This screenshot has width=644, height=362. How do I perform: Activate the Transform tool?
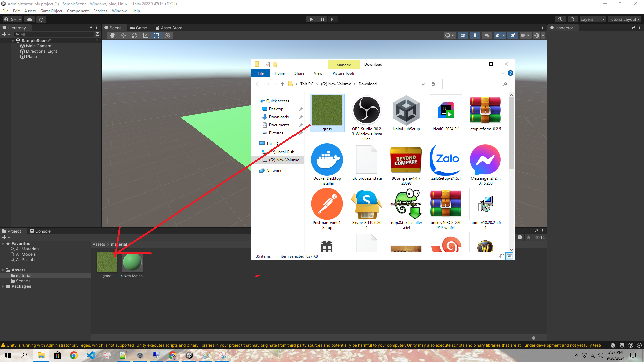pos(168,35)
